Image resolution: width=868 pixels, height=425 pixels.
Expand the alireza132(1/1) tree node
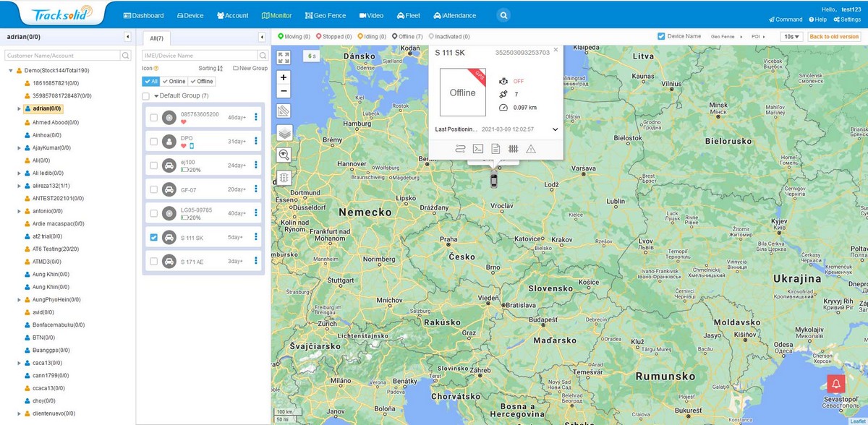[x=19, y=186]
